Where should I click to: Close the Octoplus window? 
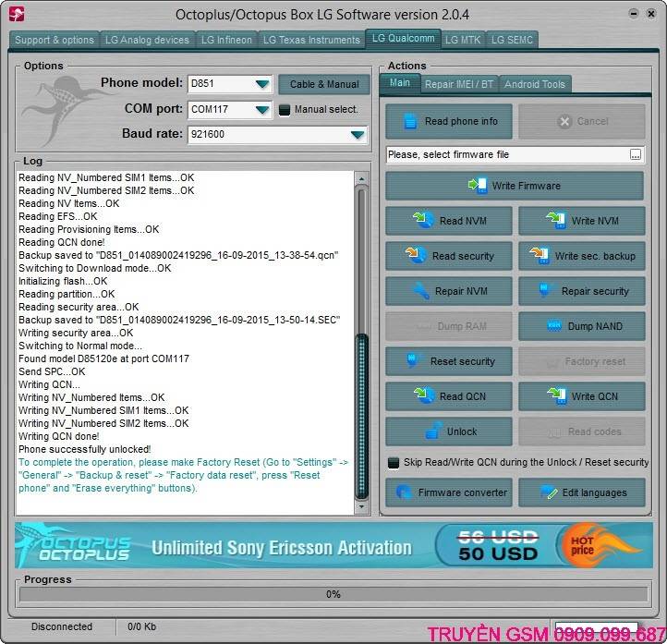pyautogui.click(x=651, y=14)
